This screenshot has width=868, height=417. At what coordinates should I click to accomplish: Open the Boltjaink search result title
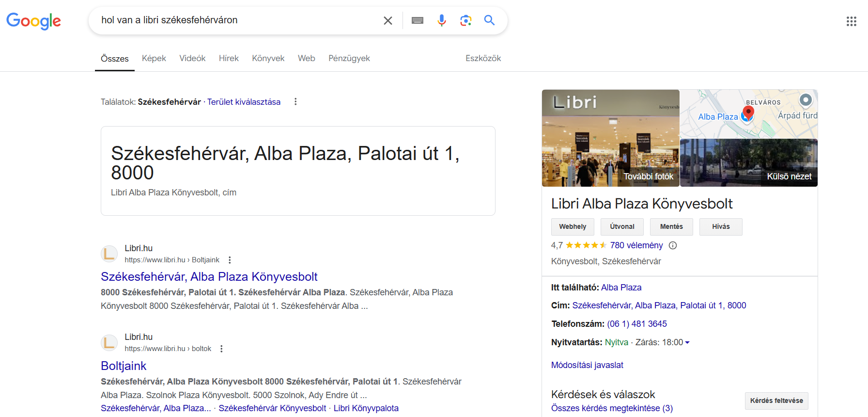[124, 366]
